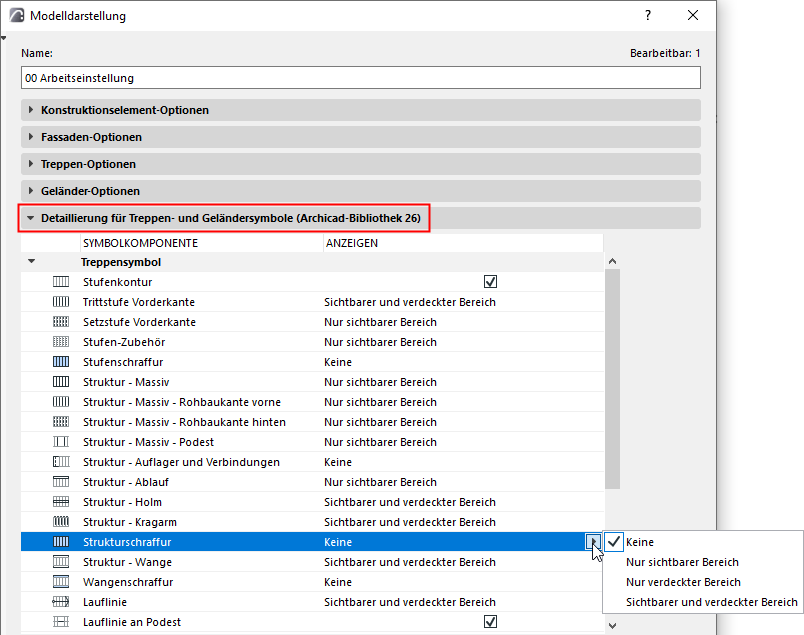Viewport: 804px width, 635px height.
Task: Select the Struktur - Massiv - Podest row label
Action: (148, 442)
